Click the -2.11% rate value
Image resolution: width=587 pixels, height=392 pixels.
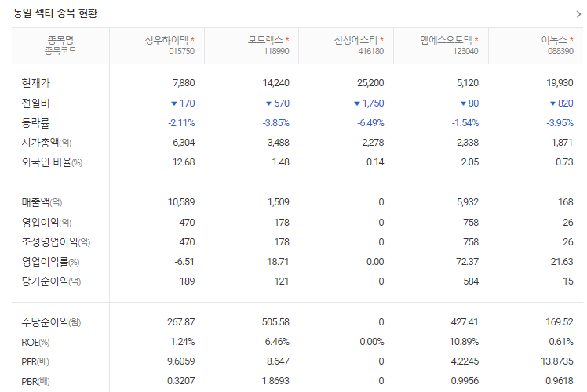pos(181,123)
